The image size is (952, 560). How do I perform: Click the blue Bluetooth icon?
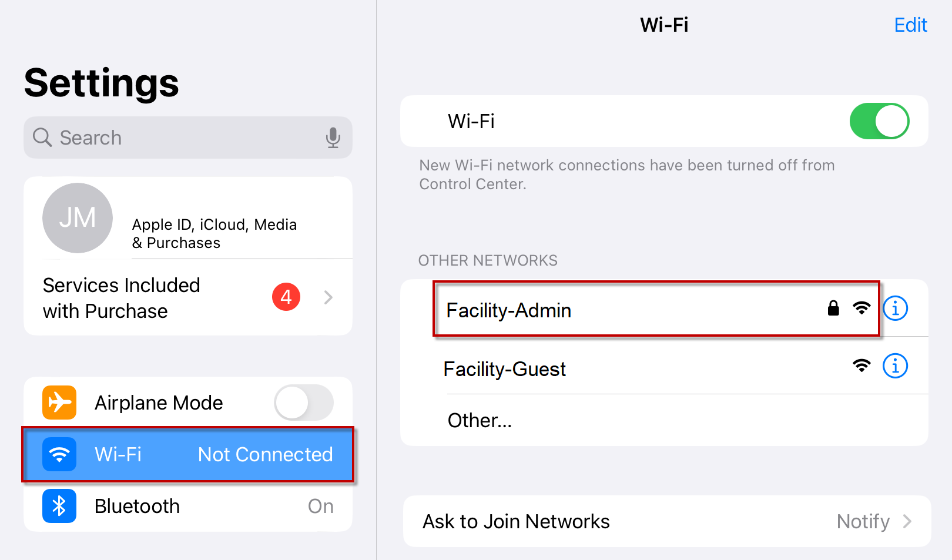pos(59,506)
